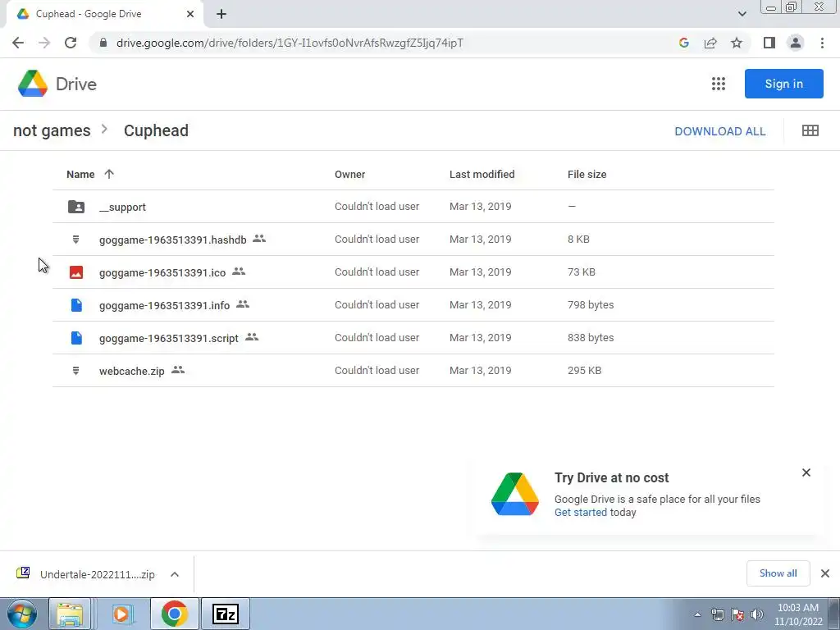Image resolution: width=840 pixels, height=630 pixels.
Task: Reload the current page
Action: click(71, 43)
